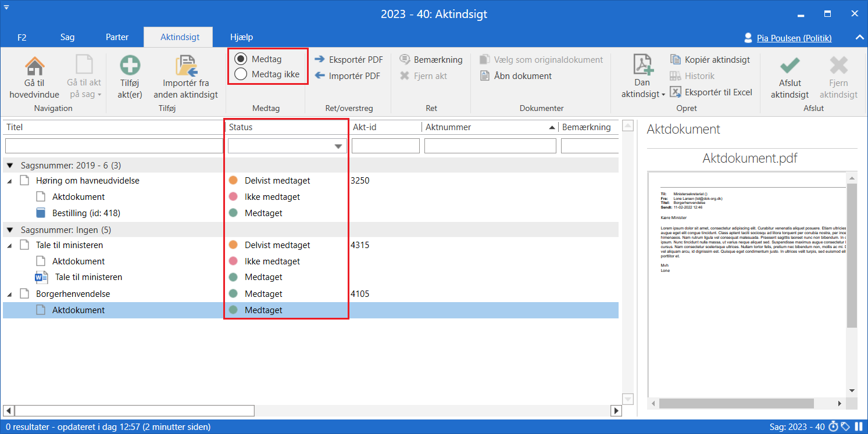868x434 pixels.
Task: Collapse group Sagsnummer: Ingen (5)
Action: point(10,230)
